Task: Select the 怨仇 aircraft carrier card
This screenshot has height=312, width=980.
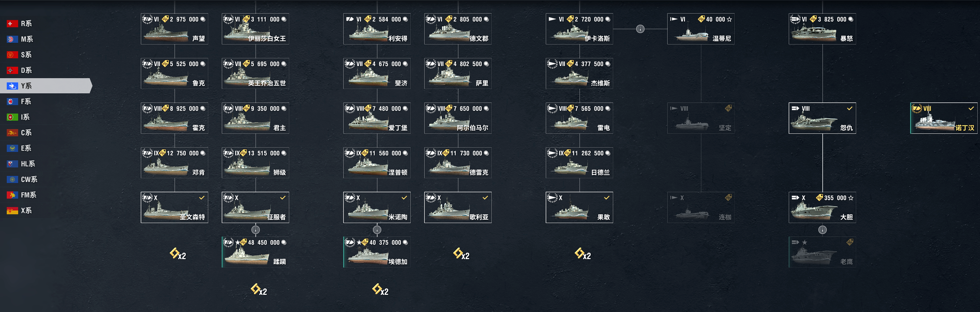Action: click(x=822, y=118)
